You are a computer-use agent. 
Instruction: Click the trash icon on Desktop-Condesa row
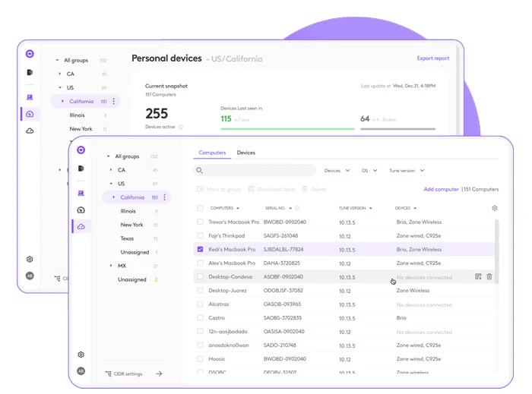[x=489, y=277]
